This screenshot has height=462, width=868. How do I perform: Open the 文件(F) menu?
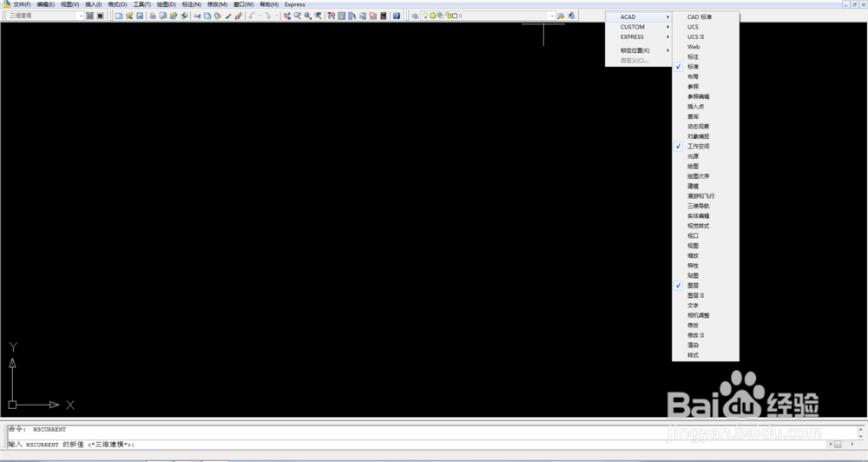coord(22,4)
